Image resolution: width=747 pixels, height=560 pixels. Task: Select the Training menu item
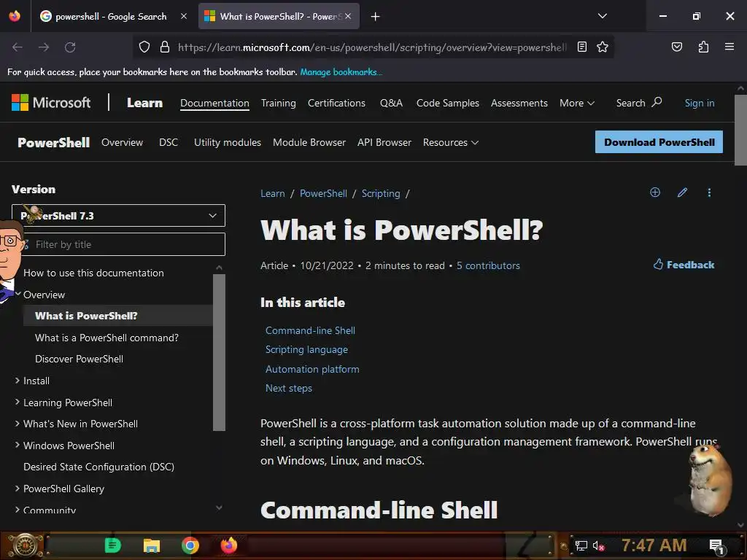pos(278,103)
